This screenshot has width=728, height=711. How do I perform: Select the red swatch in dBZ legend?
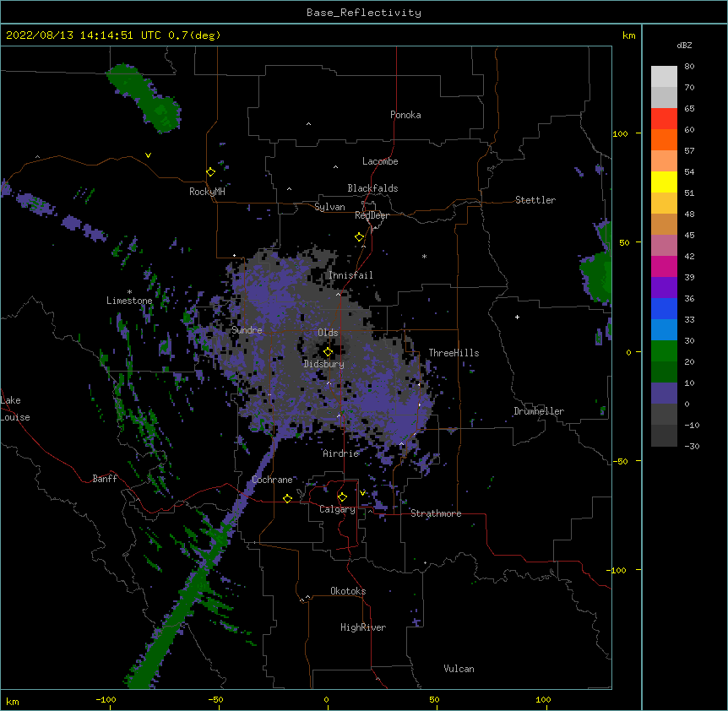pos(664,118)
